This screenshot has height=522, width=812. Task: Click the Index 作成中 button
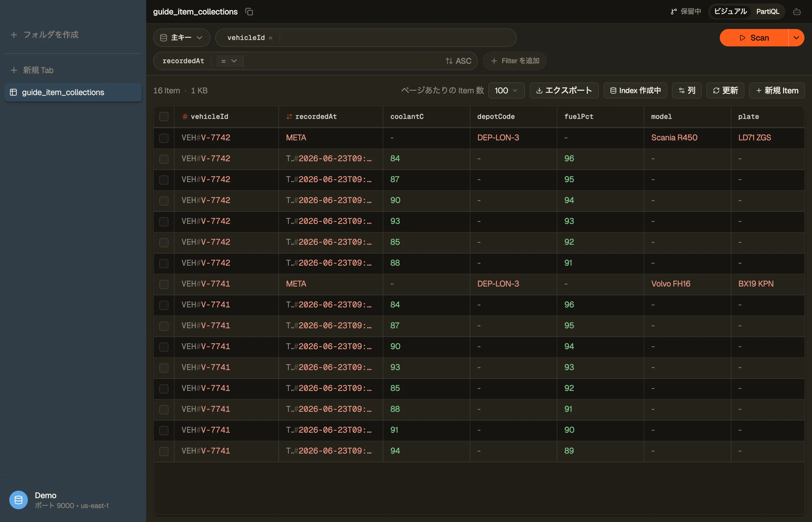(x=635, y=90)
